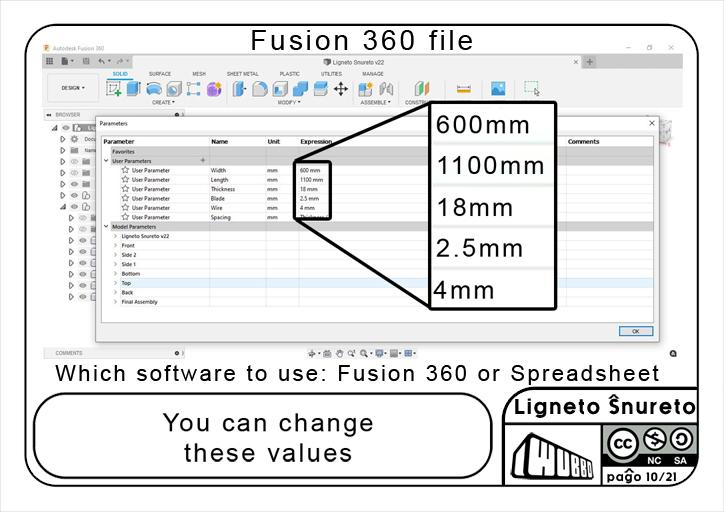
Task: Activate the window Select tool
Action: click(x=531, y=88)
